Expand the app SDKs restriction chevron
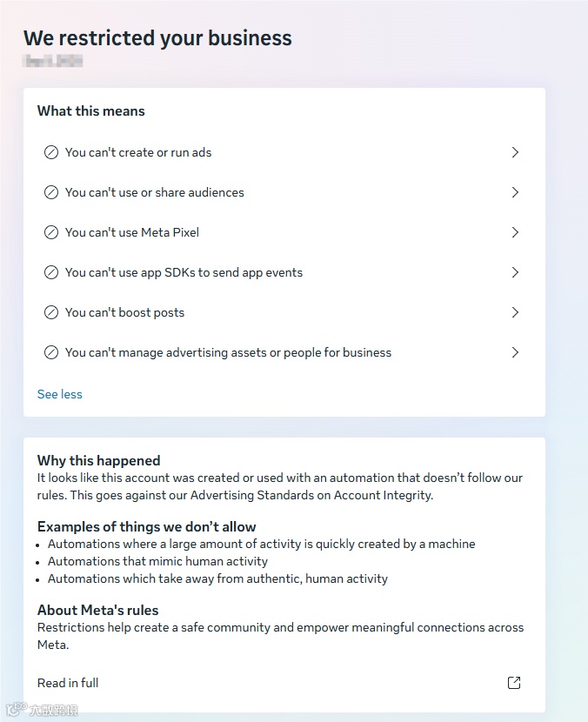This screenshot has width=588, height=722. coord(515,272)
